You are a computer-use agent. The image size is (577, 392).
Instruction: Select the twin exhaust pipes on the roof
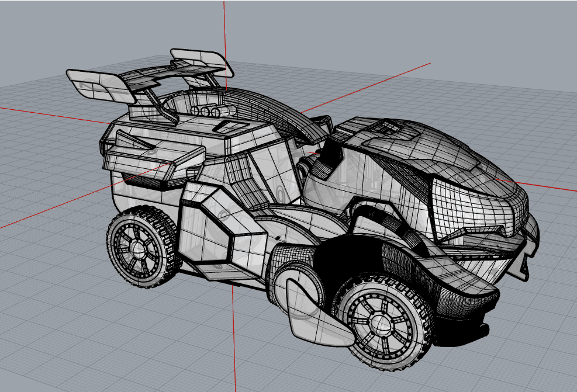[x=228, y=111]
